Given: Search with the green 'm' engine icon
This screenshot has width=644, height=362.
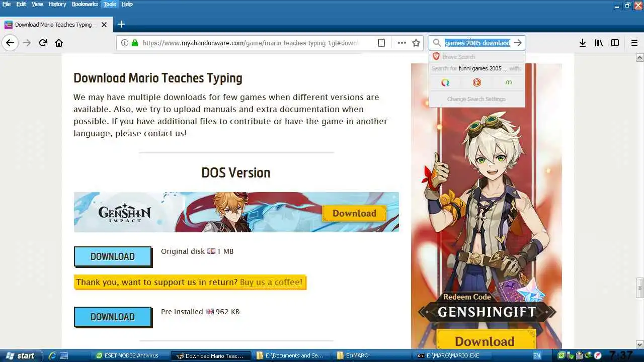Looking at the screenshot, I should [x=509, y=82].
